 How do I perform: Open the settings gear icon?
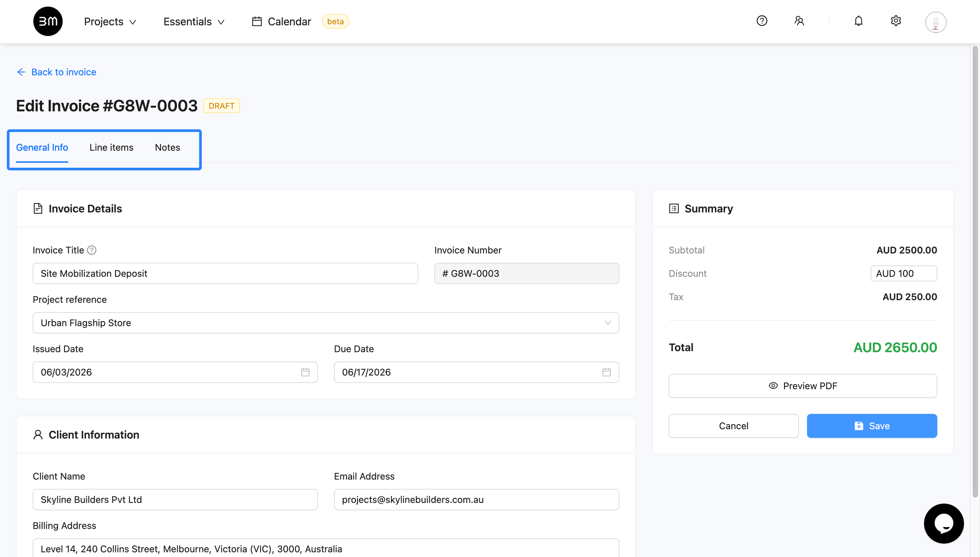[x=896, y=21]
